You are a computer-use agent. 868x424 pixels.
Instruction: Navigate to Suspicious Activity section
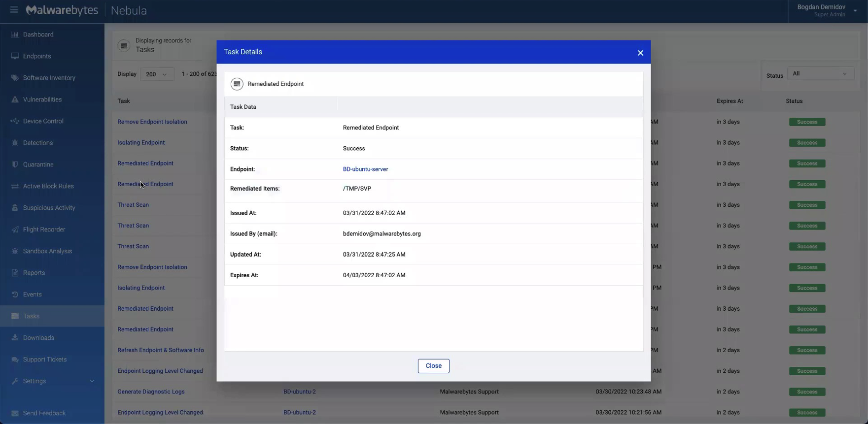coord(49,208)
